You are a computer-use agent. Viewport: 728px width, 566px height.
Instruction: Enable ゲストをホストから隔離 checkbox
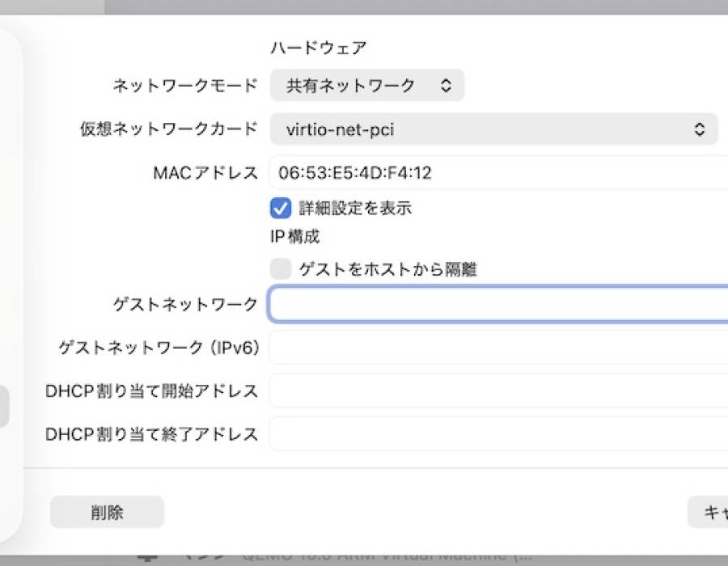(281, 269)
